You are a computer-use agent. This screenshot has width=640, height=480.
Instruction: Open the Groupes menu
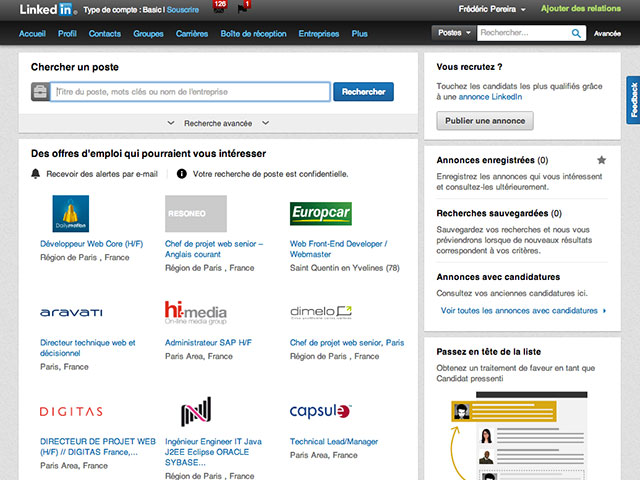coord(148,34)
